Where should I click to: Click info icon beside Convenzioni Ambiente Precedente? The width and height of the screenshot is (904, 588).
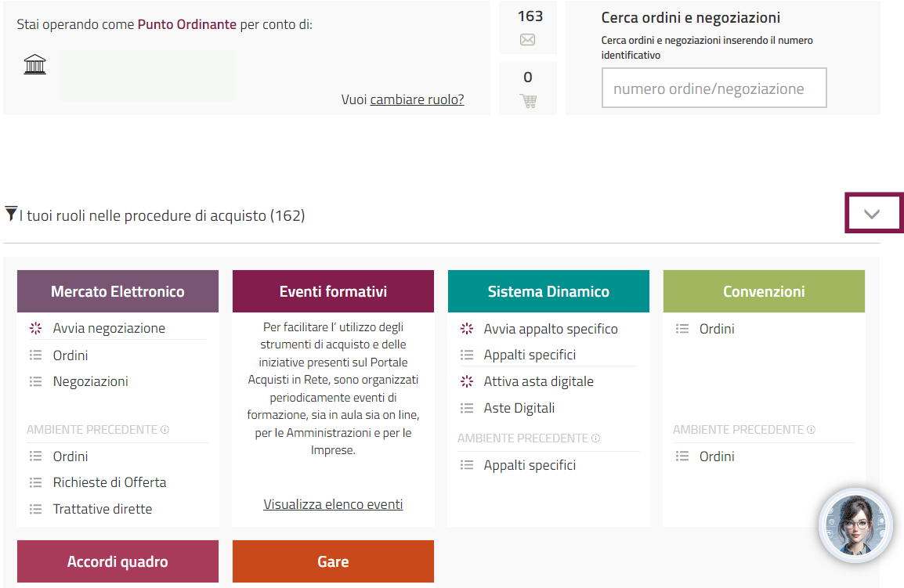[812, 430]
